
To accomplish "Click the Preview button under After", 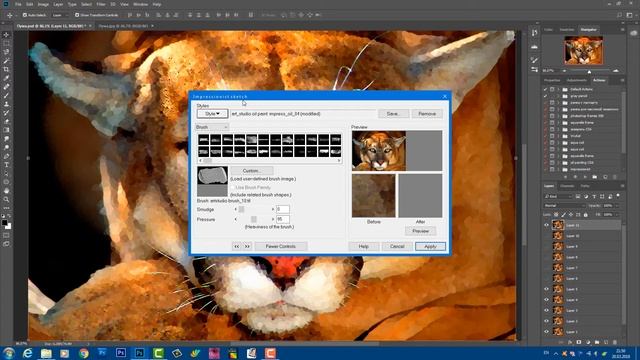I will (x=420, y=231).
